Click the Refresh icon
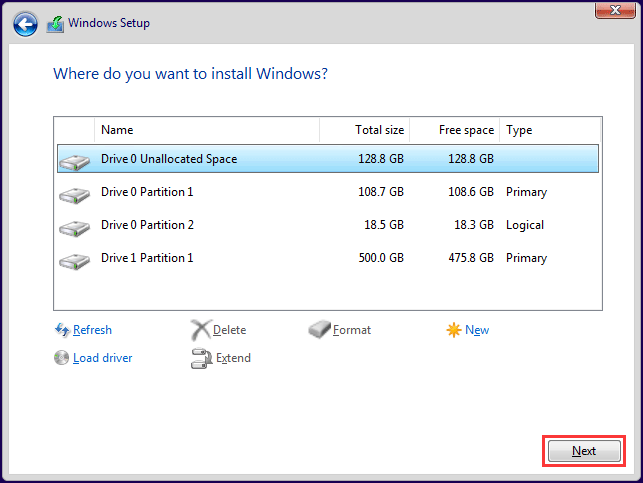The width and height of the screenshot is (643, 483). click(61, 330)
